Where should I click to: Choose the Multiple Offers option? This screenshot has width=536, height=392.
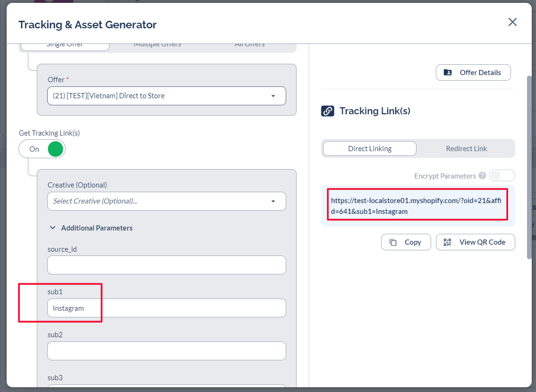(157, 45)
